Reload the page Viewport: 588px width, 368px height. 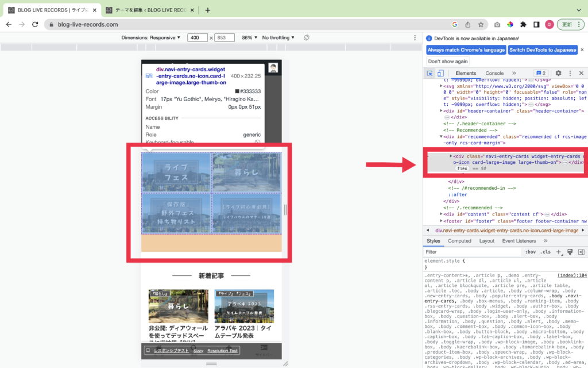point(35,24)
